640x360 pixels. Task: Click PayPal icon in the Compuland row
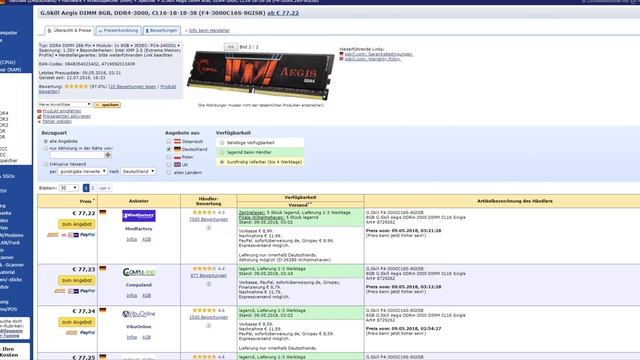pos(87,291)
